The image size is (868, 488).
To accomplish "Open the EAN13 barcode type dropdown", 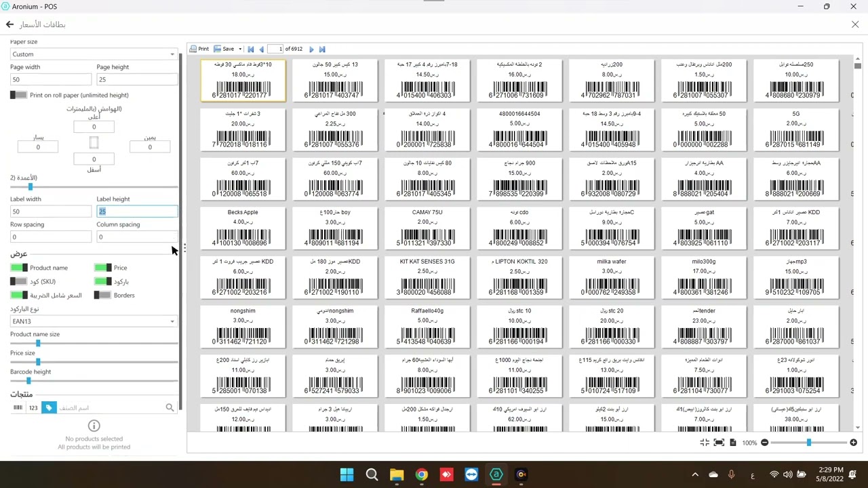I will (x=94, y=321).
